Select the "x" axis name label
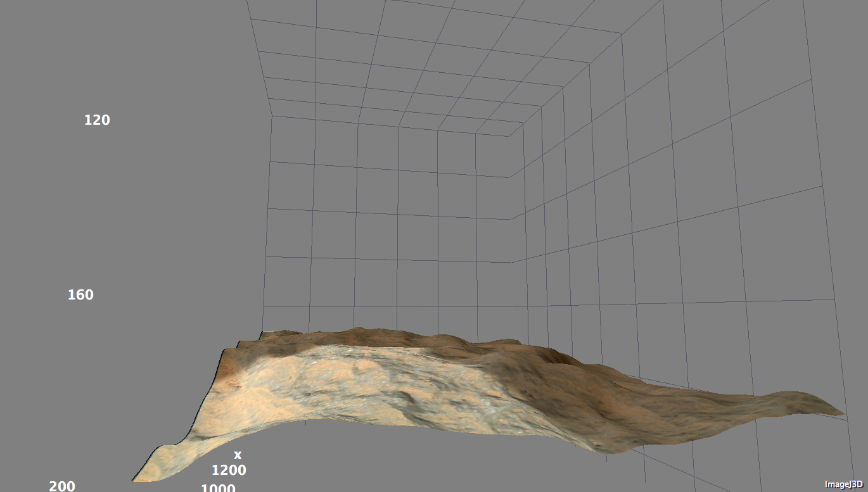Image resolution: width=868 pixels, height=492 pixels. (x=238, y=455)
